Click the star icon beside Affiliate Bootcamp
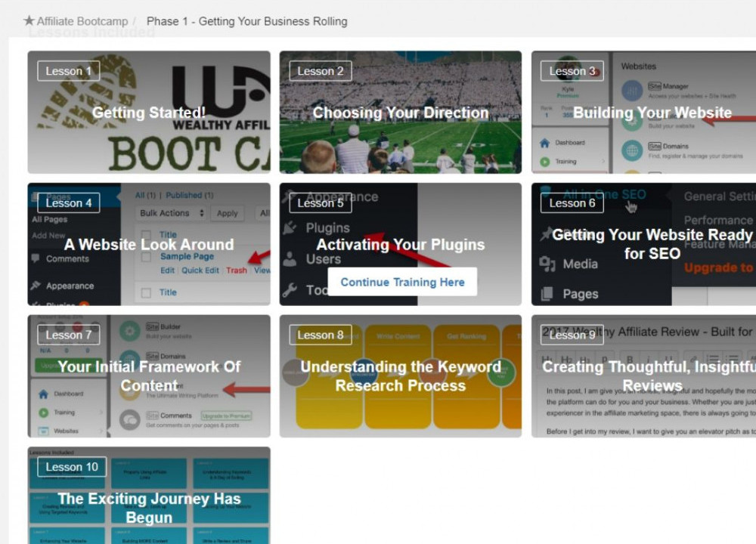Screen dimensions: 756x544 point(29,20)
